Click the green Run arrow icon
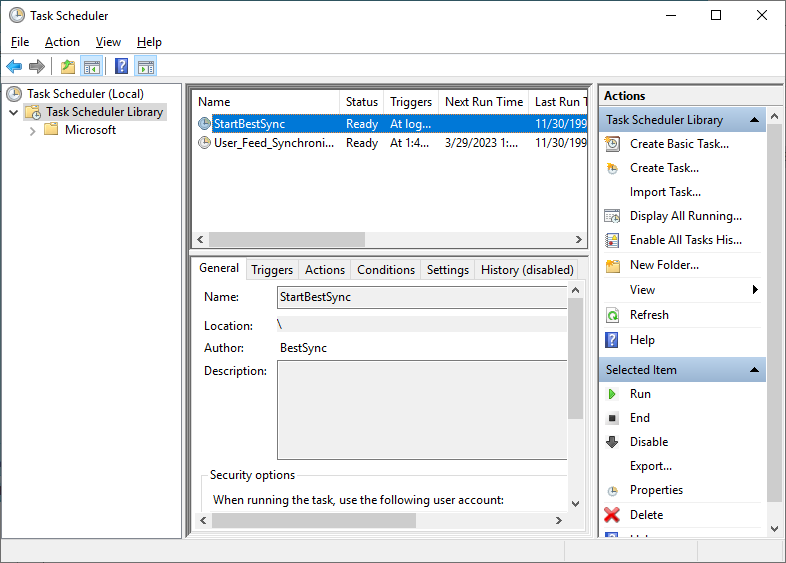The image size is (786, 563). pos(612,394)
